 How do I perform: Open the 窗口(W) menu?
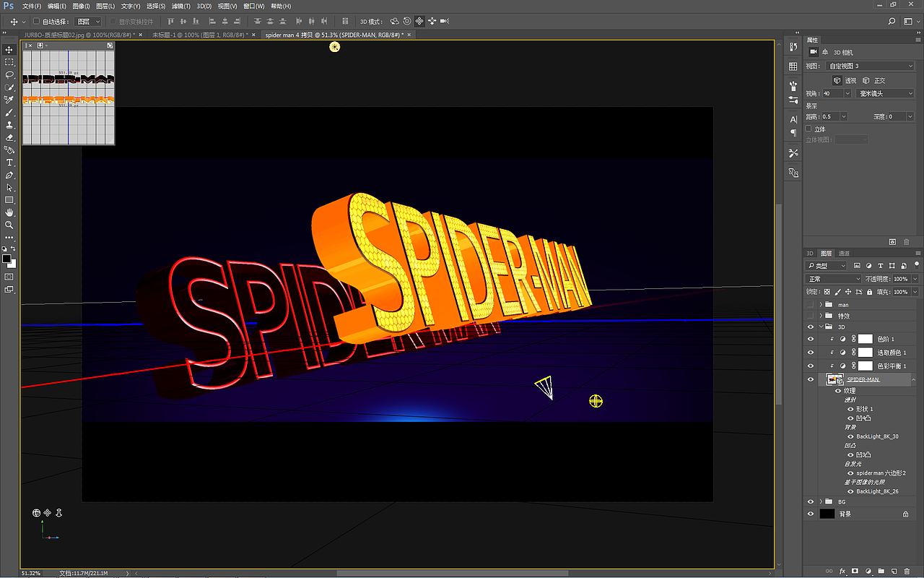coord(253,6)
